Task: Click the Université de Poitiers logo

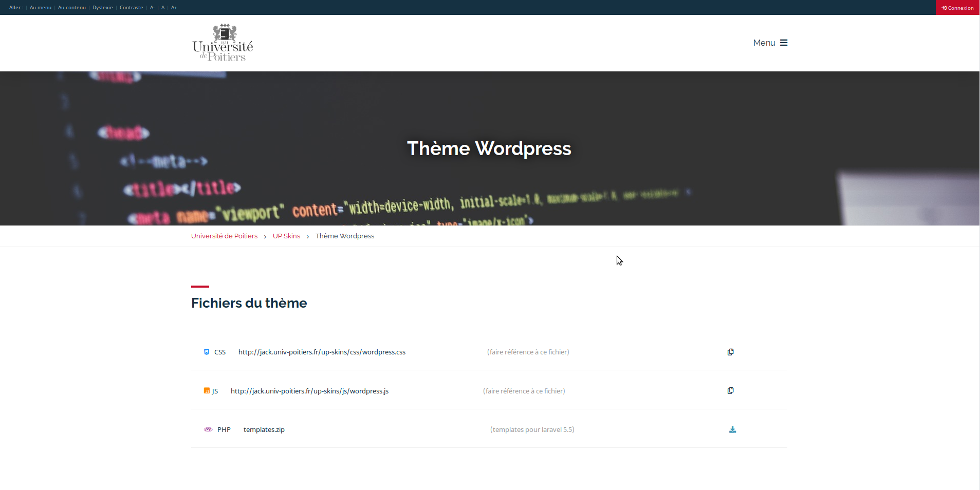Action: [x=223, y=43]
